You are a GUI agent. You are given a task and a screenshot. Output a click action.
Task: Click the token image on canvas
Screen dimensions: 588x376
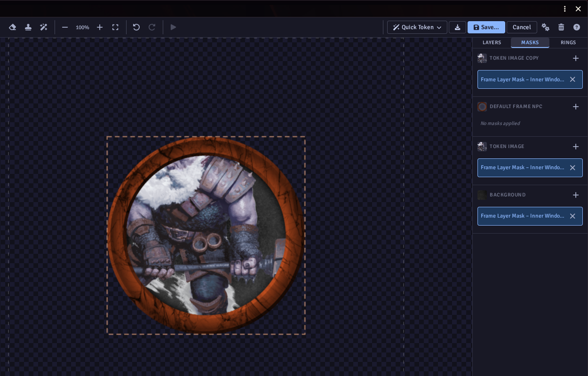click(x=206, y=235)
